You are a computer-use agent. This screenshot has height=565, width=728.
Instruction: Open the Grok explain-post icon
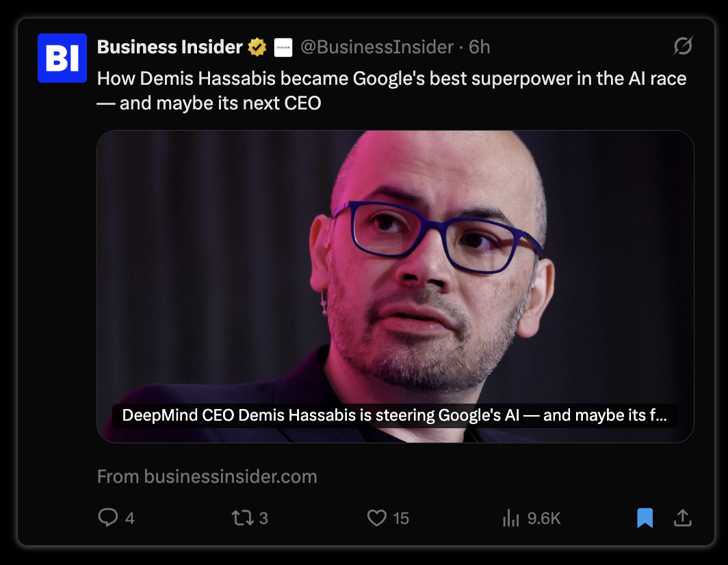pyautogui.click(x=683, y=46)
